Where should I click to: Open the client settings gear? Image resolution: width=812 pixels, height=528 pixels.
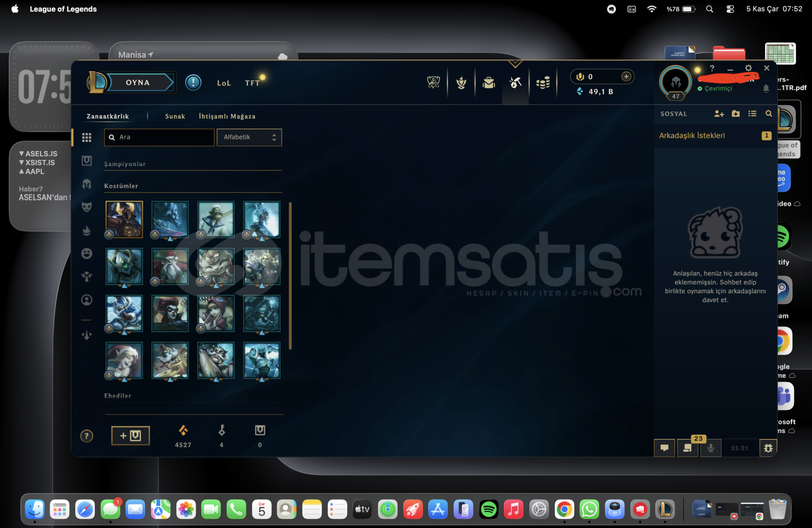[x=748, y=68]
